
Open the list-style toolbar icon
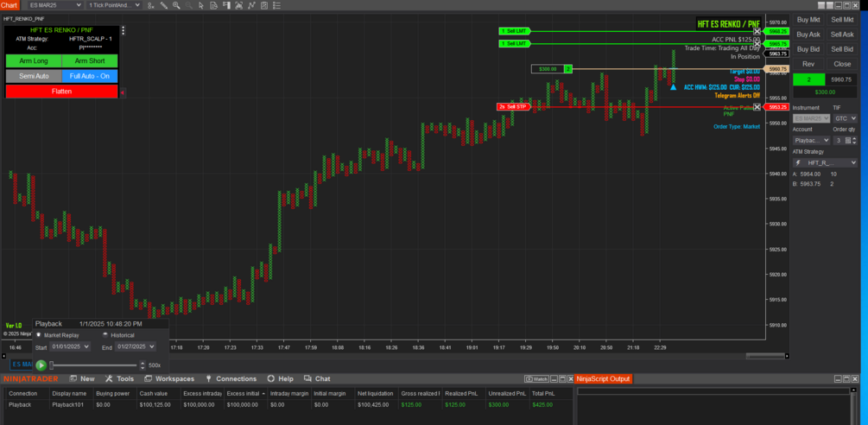pyautogui.click(x=277, y=5)
